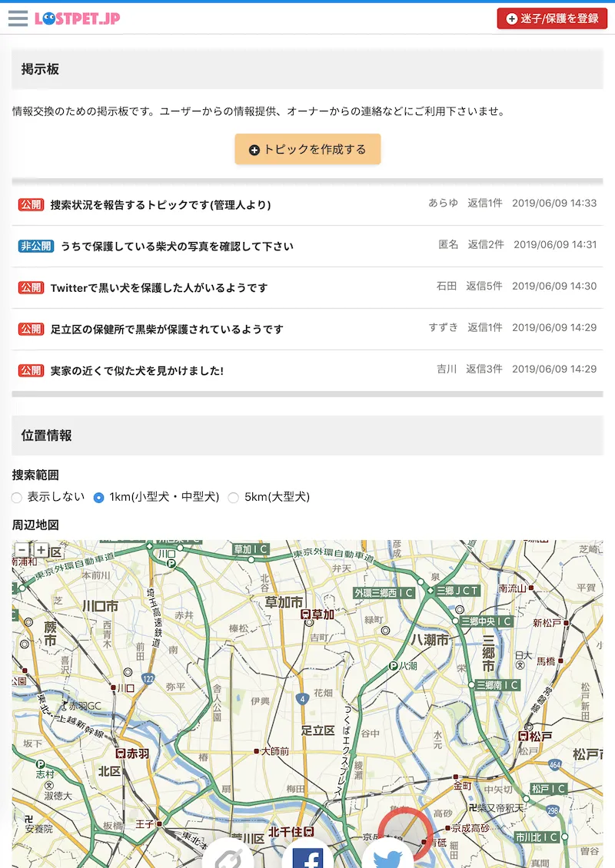The image size is (615, 868).
Task: Open topic Twitterで黒い犬を保護した人
Action: 159,287
